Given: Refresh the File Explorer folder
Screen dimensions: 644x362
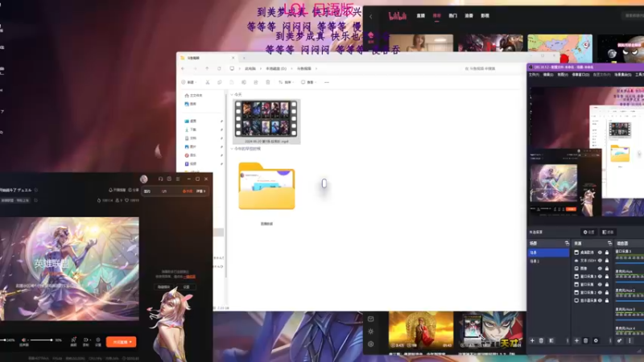Looking at the screenshot, I should point(219,68).
